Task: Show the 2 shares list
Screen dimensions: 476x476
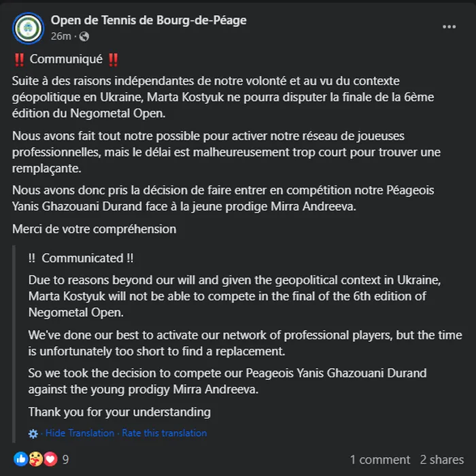Action: (x=441, y=460)
